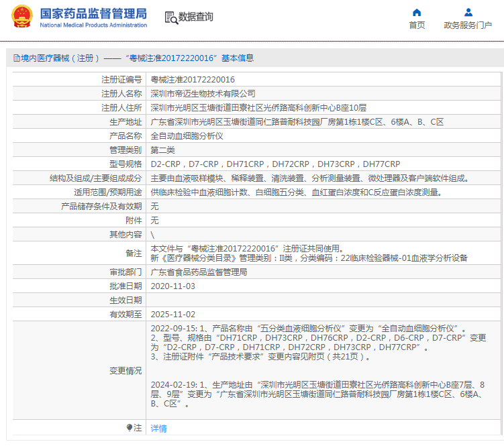Viewport: 504px width, 446px height.
Task: Select approval date 2020-11-03
Action: pos(173,286)
